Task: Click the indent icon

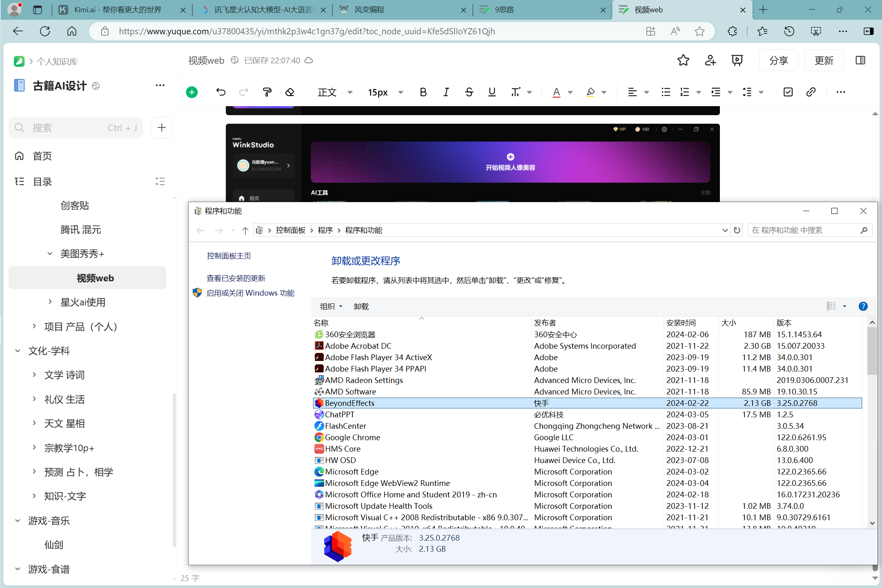Action: [716, 92]
